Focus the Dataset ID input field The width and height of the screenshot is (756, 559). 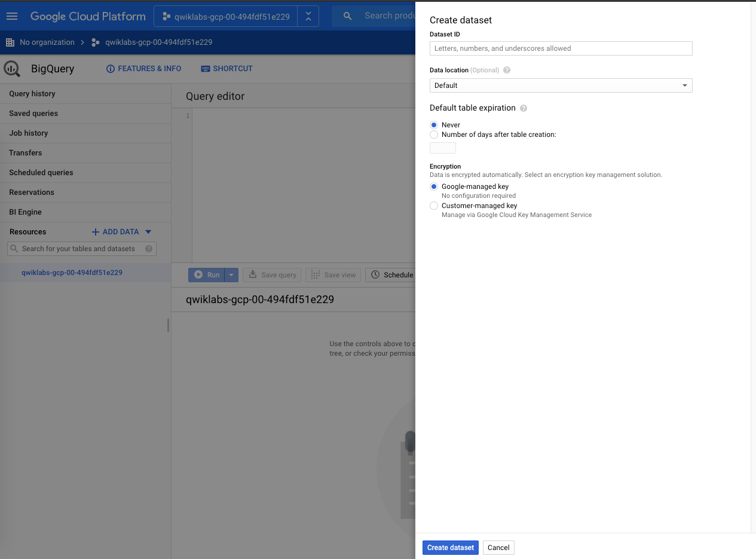coord(561,48)
